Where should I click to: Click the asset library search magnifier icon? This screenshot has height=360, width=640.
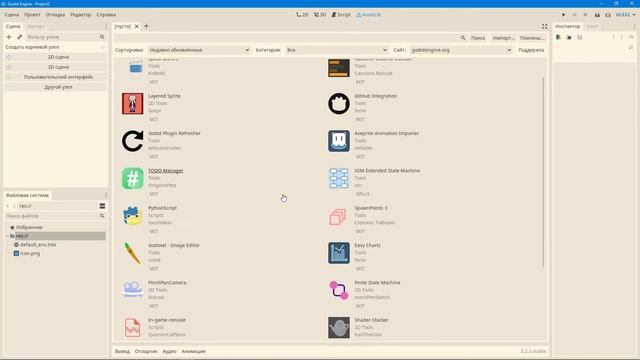click(x=463, y=38)
